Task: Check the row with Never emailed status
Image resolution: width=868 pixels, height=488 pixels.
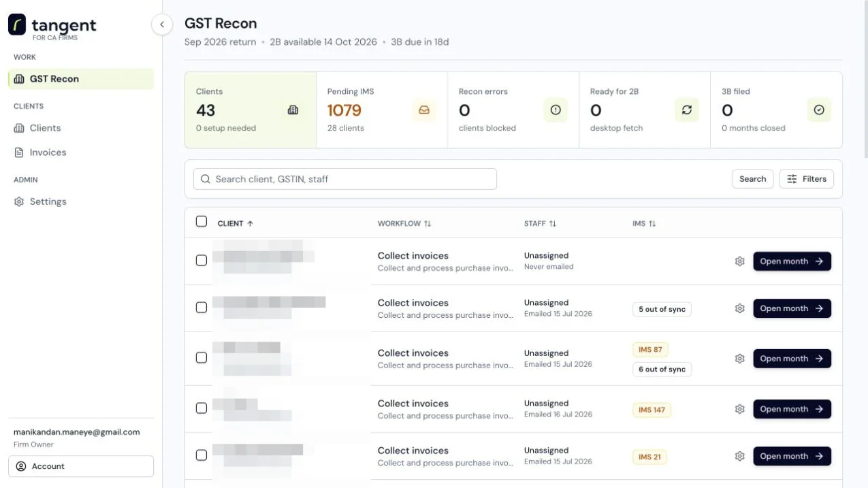Action: (x=202, y=261)
